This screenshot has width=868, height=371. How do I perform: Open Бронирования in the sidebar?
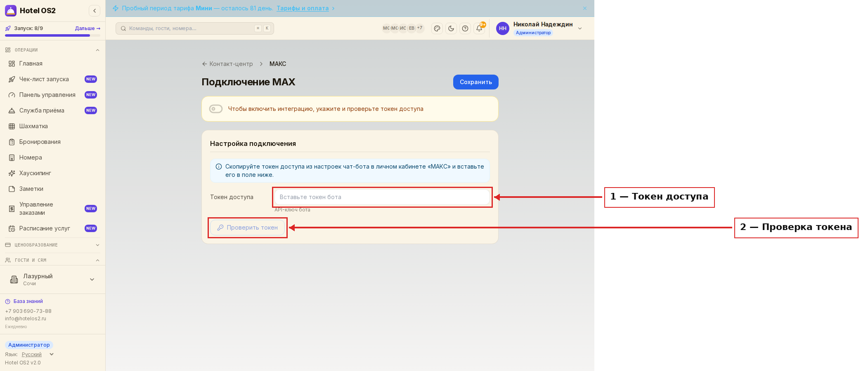[x=52, y=142]
